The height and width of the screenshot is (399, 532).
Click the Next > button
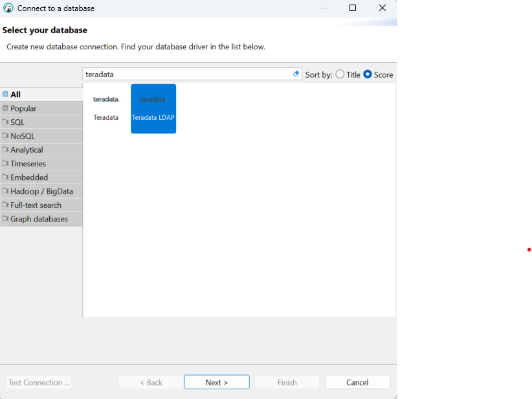217,382
